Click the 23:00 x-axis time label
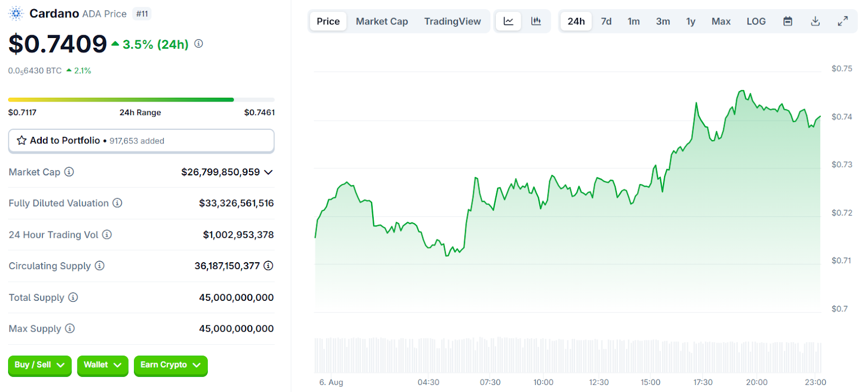This screenshot has height=392, width=868. pos(815,382)
